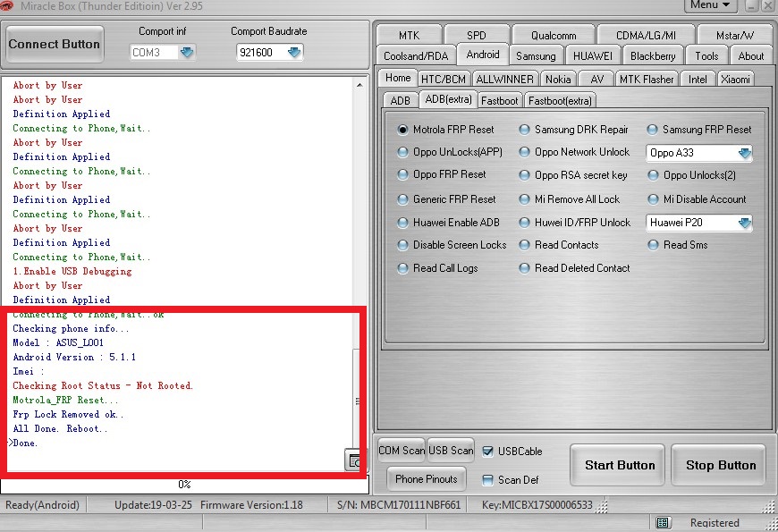Run COM Scan
The width and height of the screenshot is (778, 532).
pyautogui.click(x=402, y=450)
